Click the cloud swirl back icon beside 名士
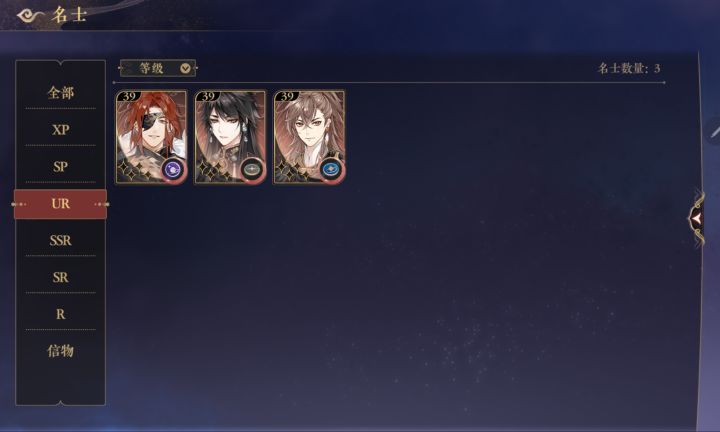 tap(30, 16)
